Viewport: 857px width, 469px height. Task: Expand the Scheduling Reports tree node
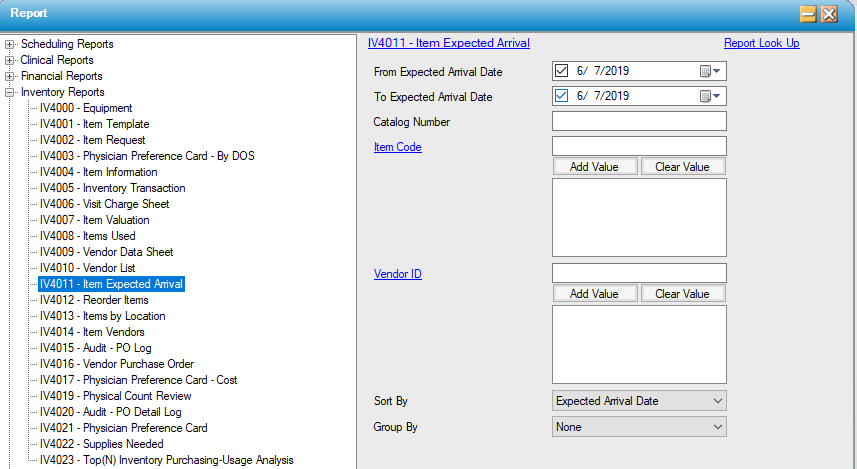(x=10, y=44)
